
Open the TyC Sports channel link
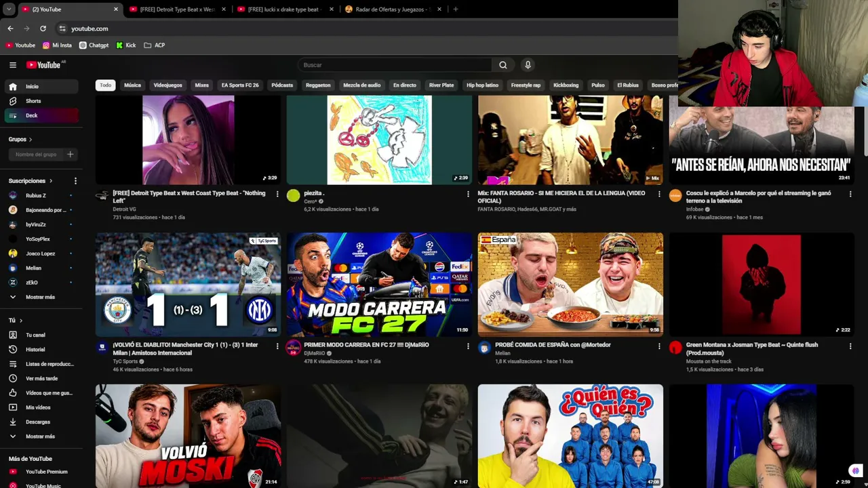click(125, 361)
